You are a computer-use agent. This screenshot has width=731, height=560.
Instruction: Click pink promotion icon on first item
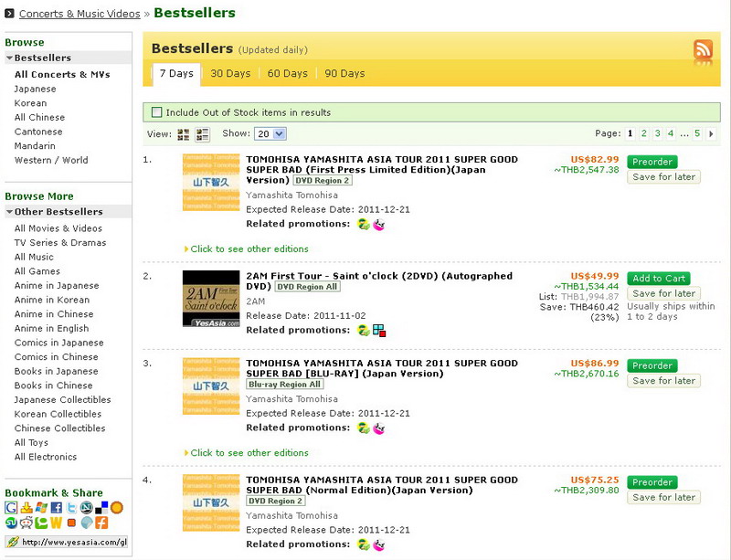pos(379,225)
